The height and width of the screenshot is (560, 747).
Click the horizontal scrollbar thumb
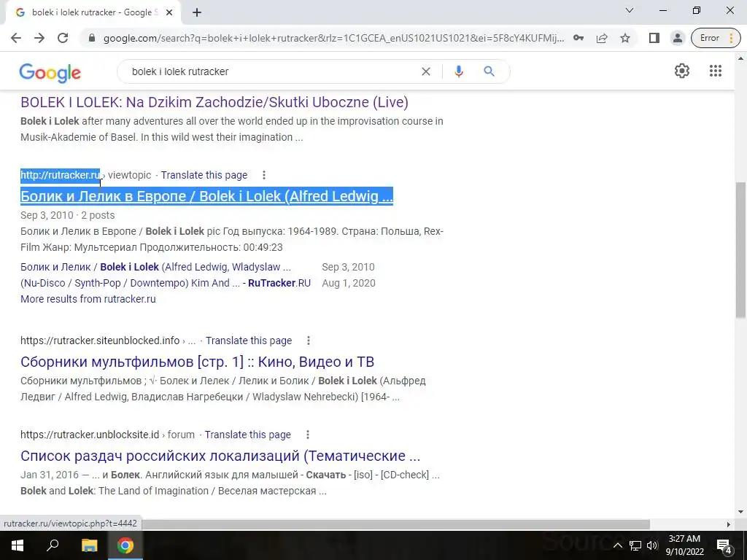point(395,524)
